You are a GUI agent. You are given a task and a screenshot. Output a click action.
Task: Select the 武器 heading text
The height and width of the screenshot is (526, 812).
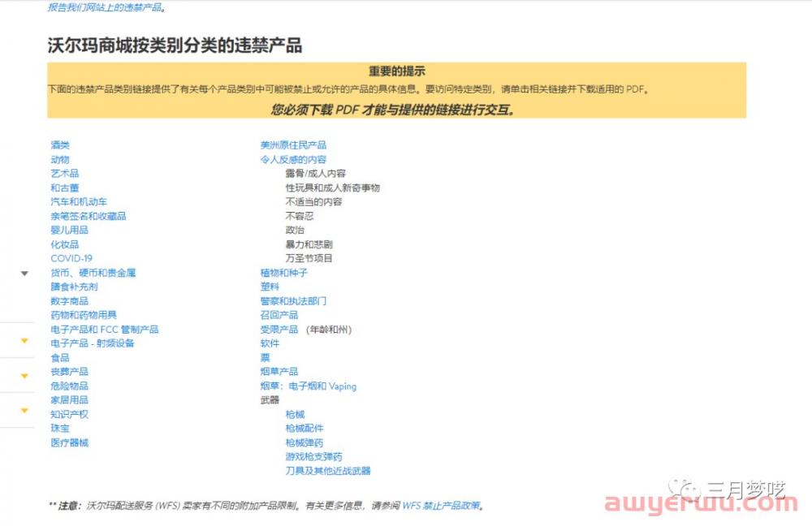[270, 399]
